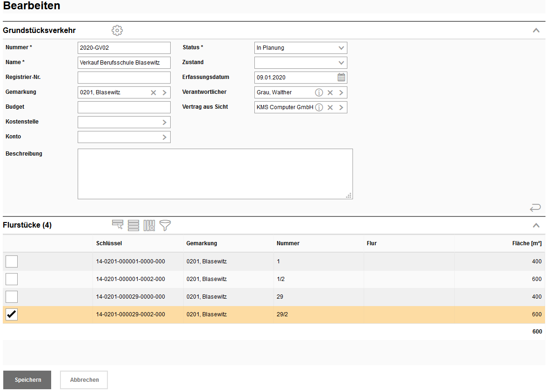The width and height of the screenshot is (552, 392).
Task: Open column settings icon in Flurstücke toolbar
Action: point(149,225)
